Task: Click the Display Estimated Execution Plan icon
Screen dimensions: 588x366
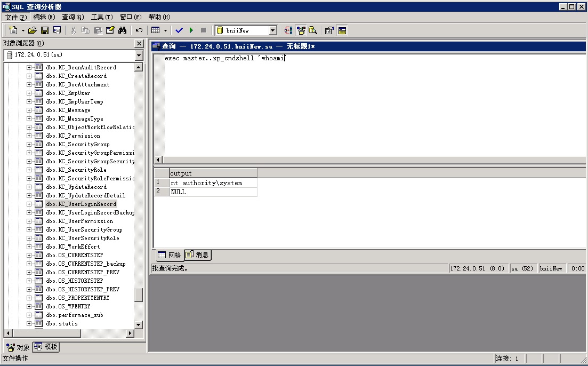Action: 288,30
